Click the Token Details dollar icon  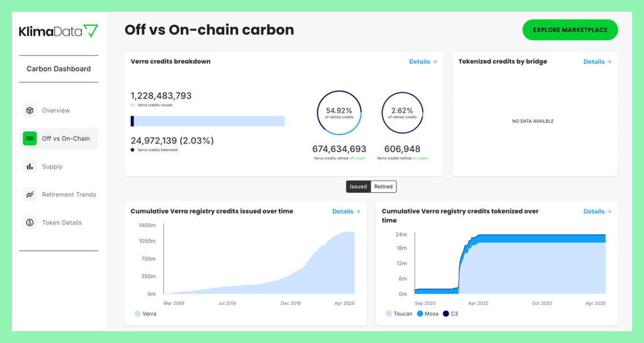coord(30,222)
